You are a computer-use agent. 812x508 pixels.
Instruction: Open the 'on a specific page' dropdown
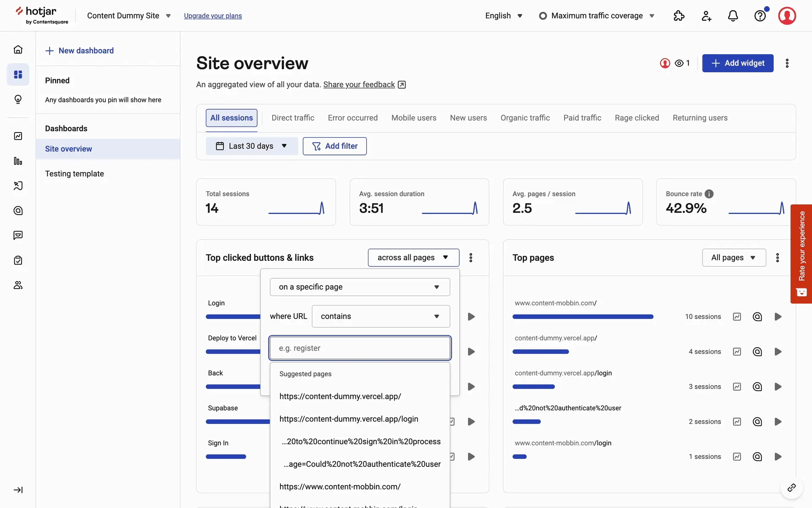click(359, 287)
